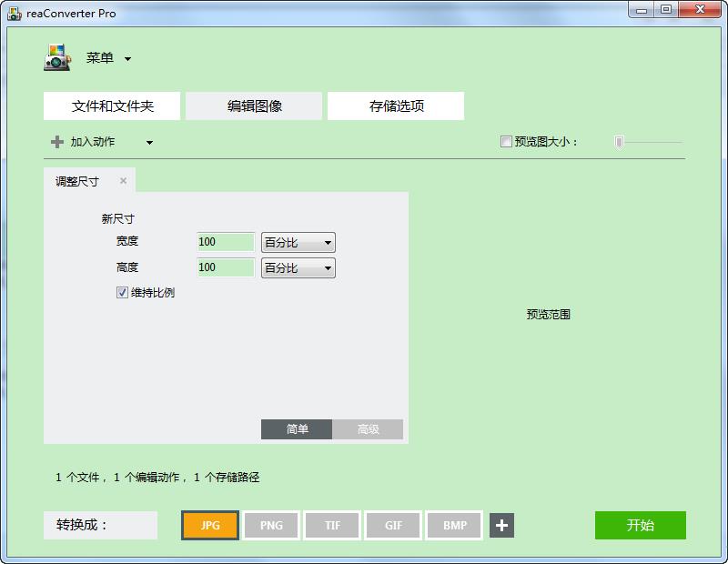Open the 高度 unit 百分比 dropdown

coord(298,267)
